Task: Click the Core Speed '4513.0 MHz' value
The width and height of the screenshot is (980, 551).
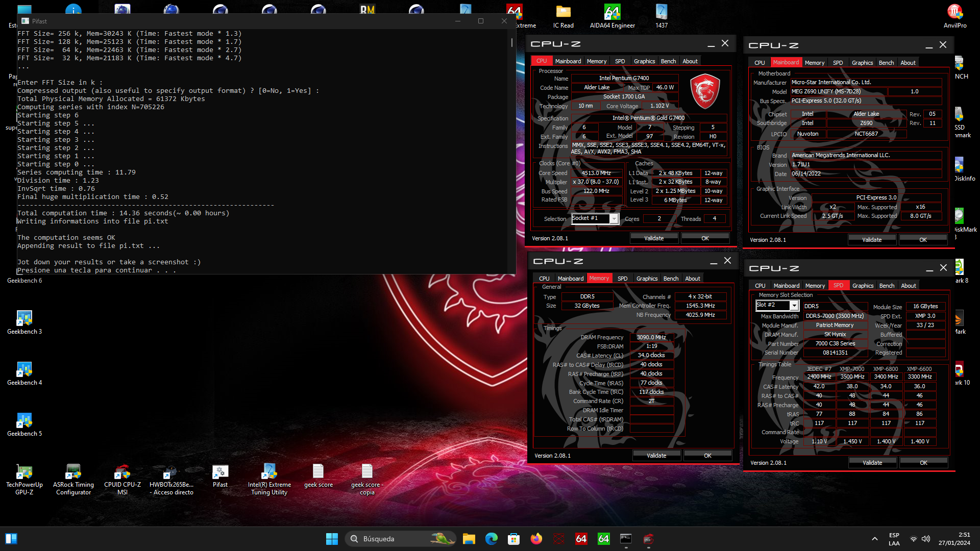Action: (596, 173)
